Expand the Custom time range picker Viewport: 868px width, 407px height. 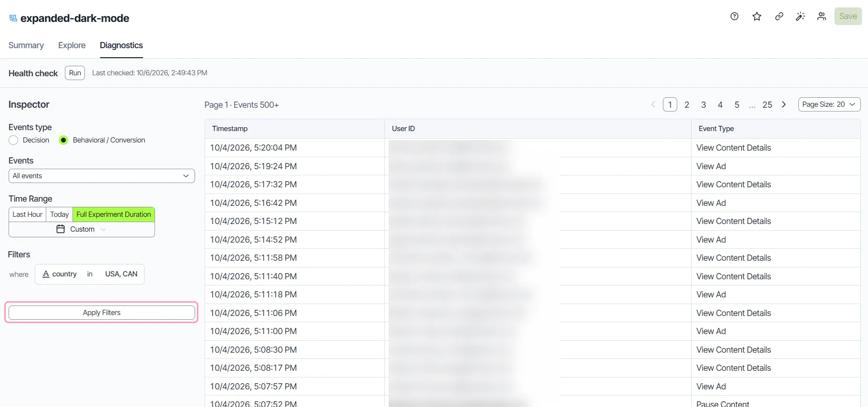click(x=82, y=229)
